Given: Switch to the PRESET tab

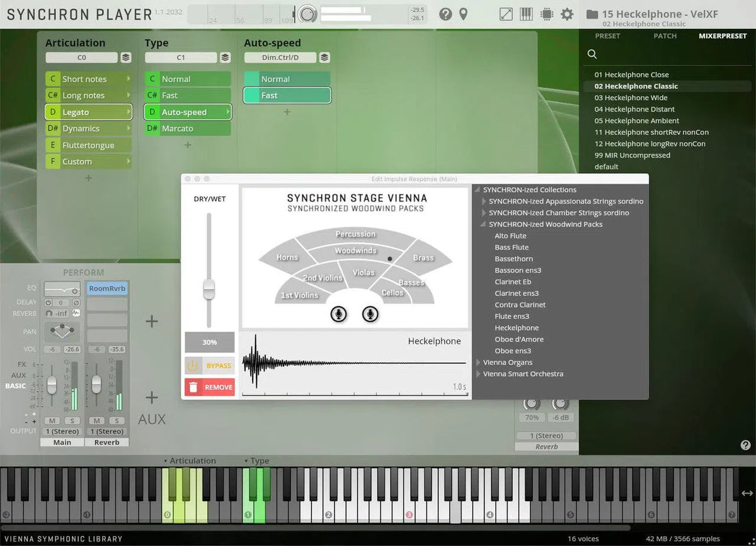Looking at the screenshot, I should [x=607, y=36].
